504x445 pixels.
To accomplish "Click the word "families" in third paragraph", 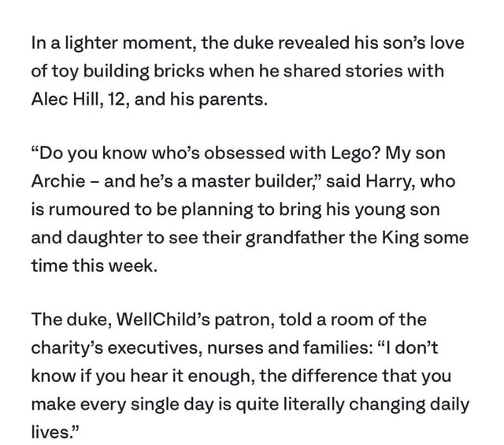I will coord(338,348).
